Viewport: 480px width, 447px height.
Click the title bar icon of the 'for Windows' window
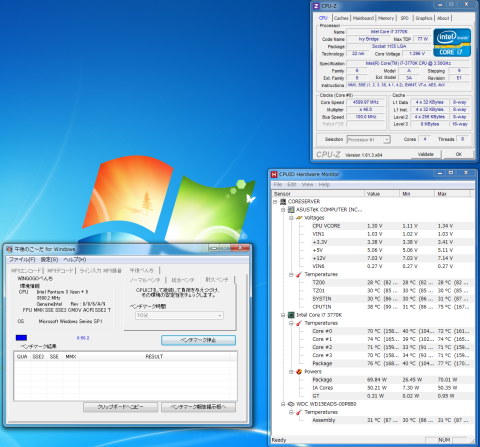(9, 249)
